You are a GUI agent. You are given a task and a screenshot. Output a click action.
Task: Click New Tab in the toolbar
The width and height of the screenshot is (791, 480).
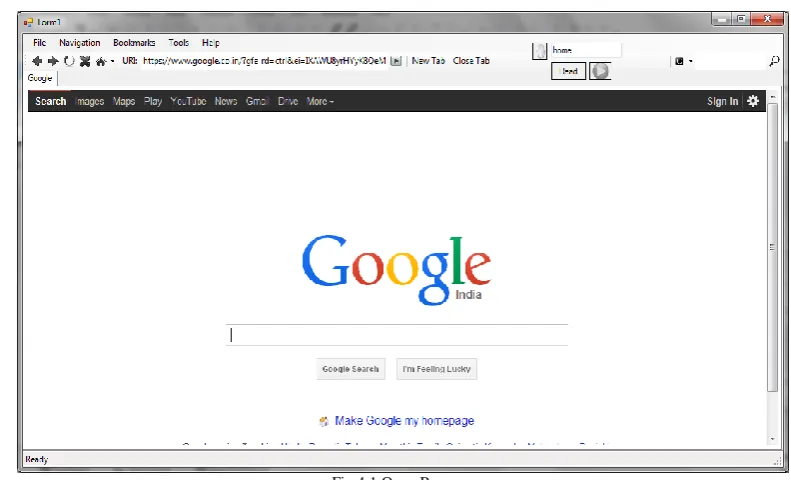[x=428, y=61]
